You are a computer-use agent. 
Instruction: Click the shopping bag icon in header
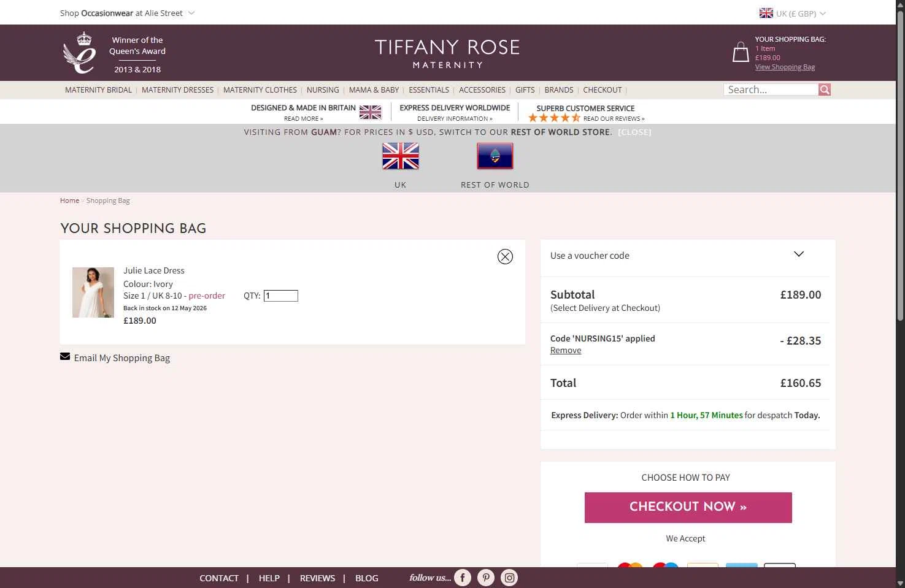[741, 52]
